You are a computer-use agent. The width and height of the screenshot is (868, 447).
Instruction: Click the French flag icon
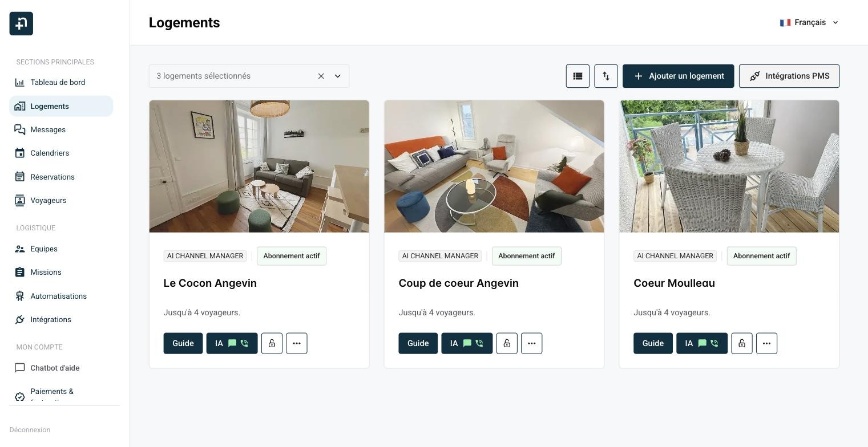pyautogui.click(x=786, y=22)
